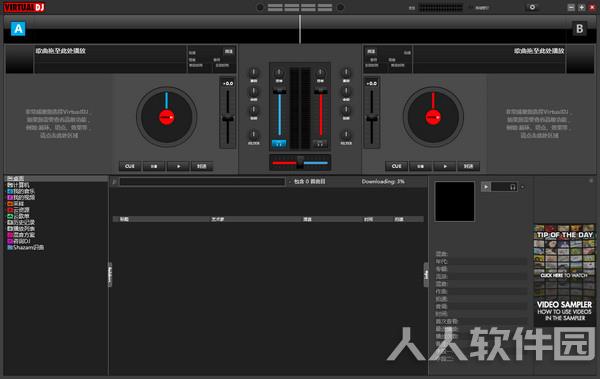Click the CUE button on deck A
The height and width of the screenshot is (379, 600).
pyautogui.click(x=130, y=166)
